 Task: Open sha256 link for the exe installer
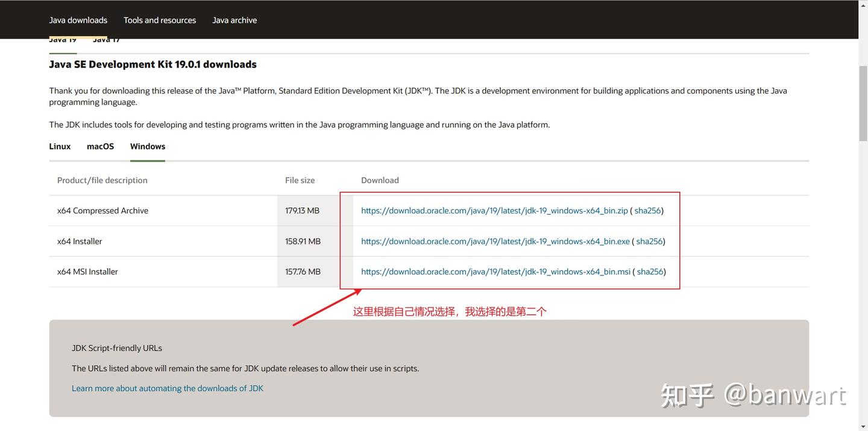(x=649, y=241)
